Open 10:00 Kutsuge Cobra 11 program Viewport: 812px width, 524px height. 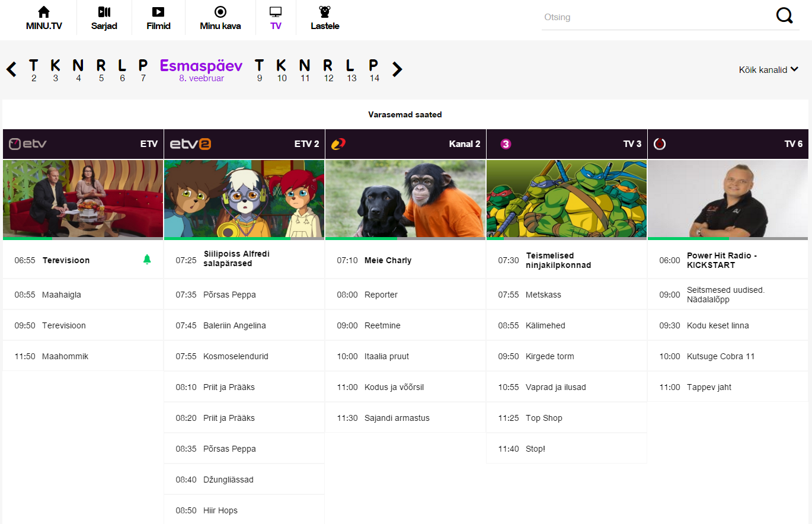[x=728, y=356]
